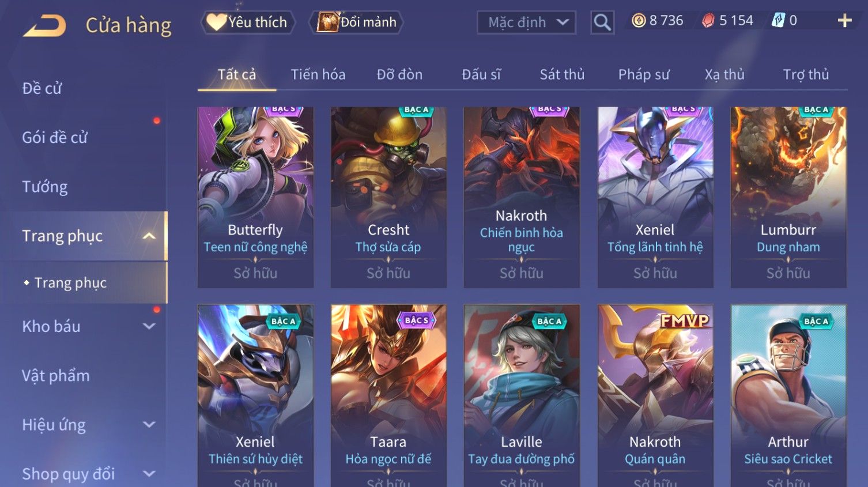Switch to the Tiến hóa tab

point(318,74)
